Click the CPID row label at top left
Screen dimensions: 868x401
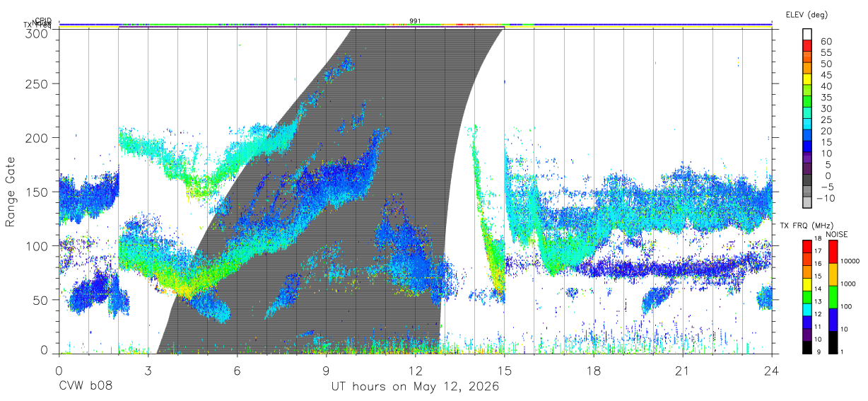(x=43, y=21)
